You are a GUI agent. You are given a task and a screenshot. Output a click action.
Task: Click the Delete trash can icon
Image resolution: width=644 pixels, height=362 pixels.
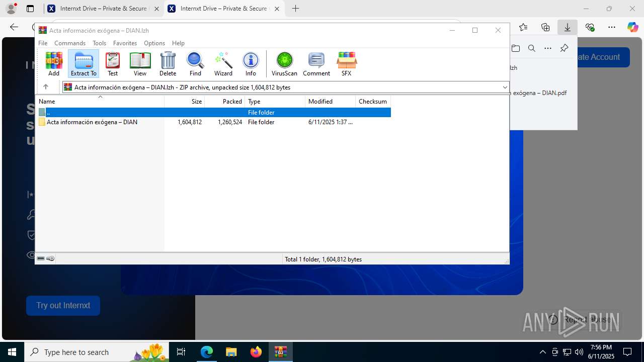(168, 64)
